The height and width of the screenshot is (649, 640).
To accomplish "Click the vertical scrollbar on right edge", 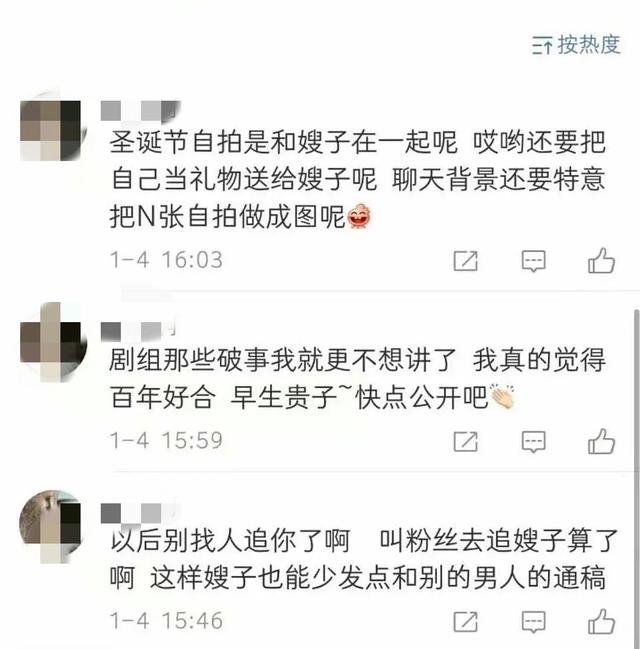I will (637, 476).
